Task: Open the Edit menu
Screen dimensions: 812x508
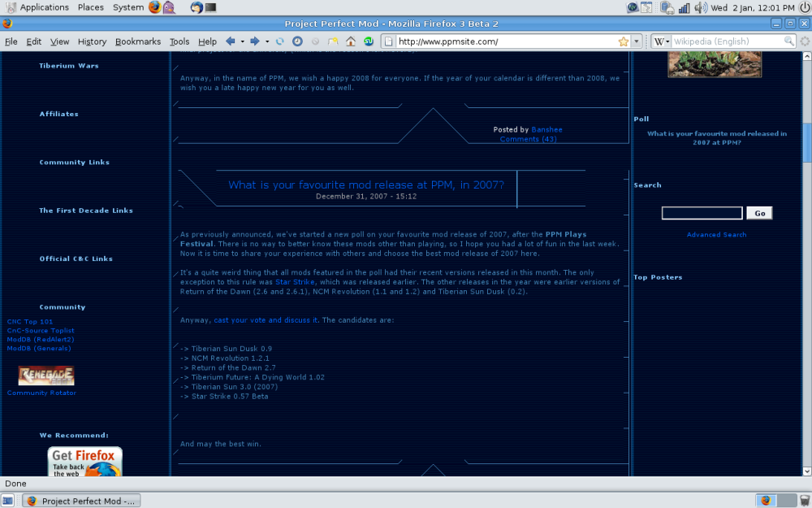Action: point(33,41)
